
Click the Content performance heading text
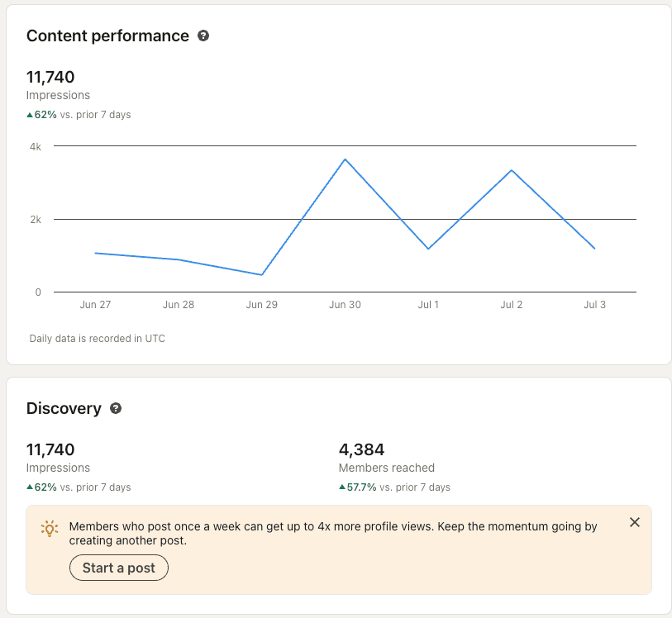tap(107, 36)
